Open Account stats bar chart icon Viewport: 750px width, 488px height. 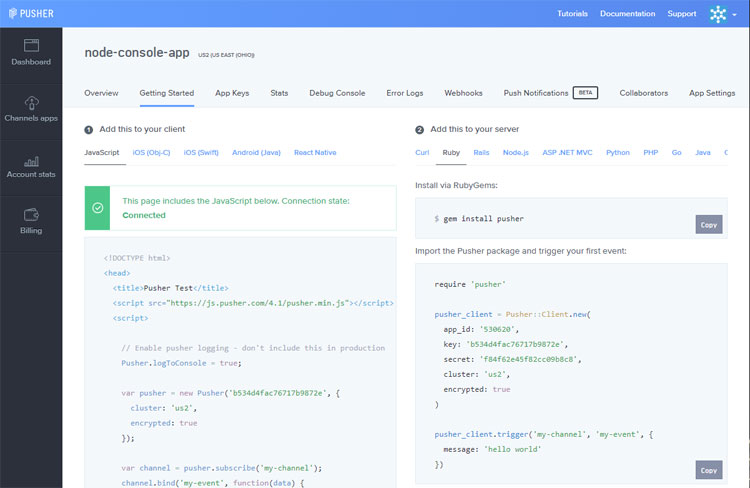tap(31, 161)
